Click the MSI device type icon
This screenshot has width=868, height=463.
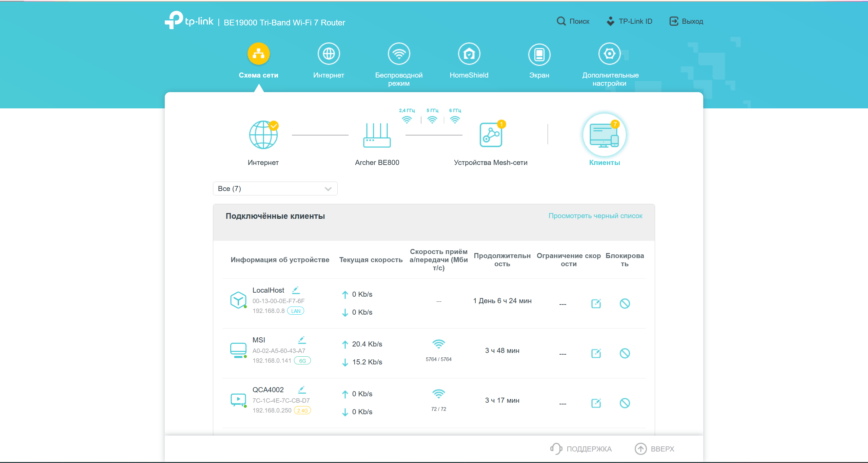click(x=238, y=350)
